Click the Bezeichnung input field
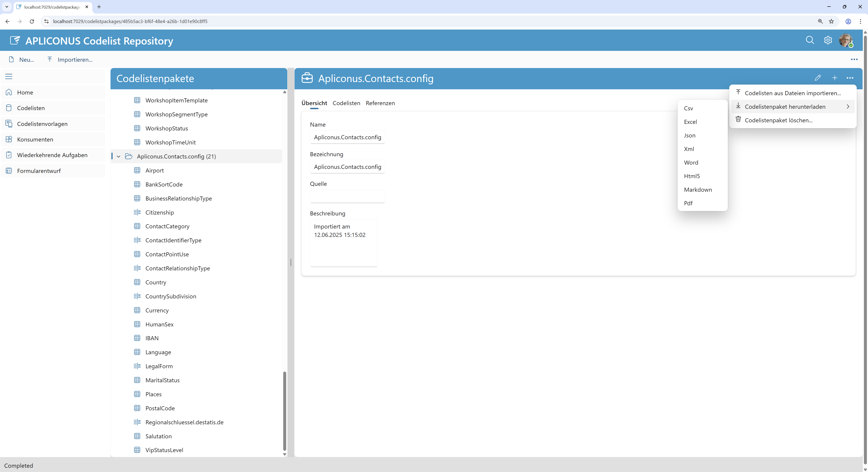 point(347,166)
